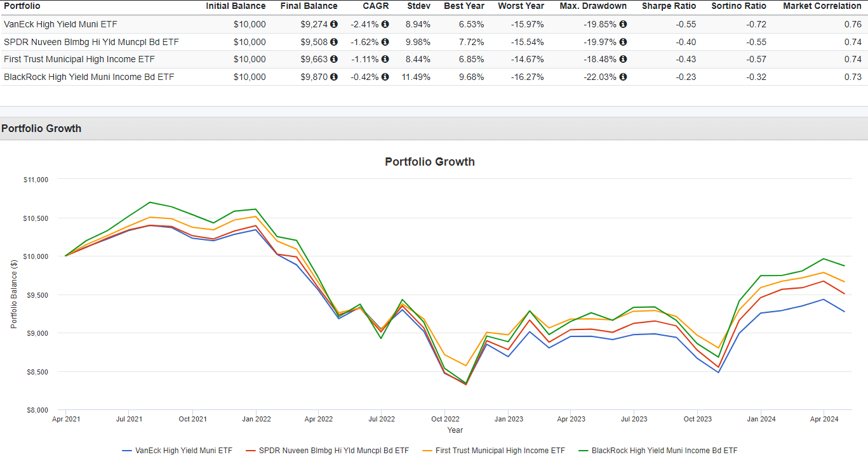Click info icon next to First Trust's Max Drawdown

622,59
